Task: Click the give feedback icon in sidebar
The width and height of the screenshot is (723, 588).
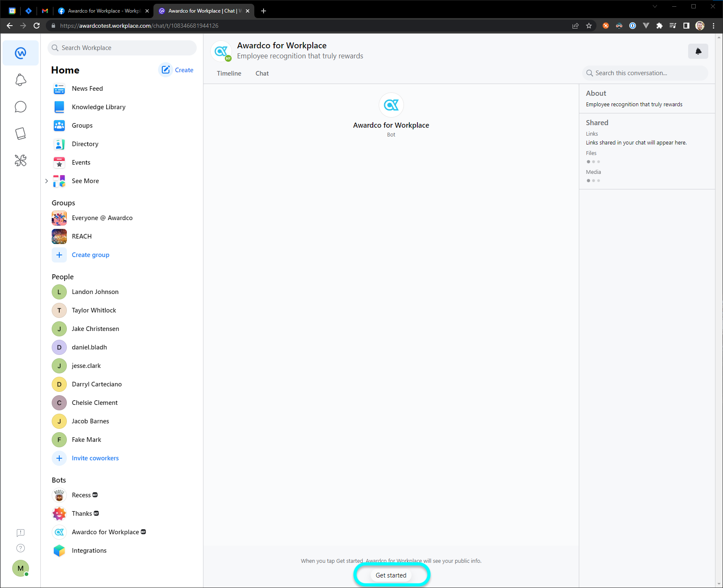Action: [x=21, y=533]
